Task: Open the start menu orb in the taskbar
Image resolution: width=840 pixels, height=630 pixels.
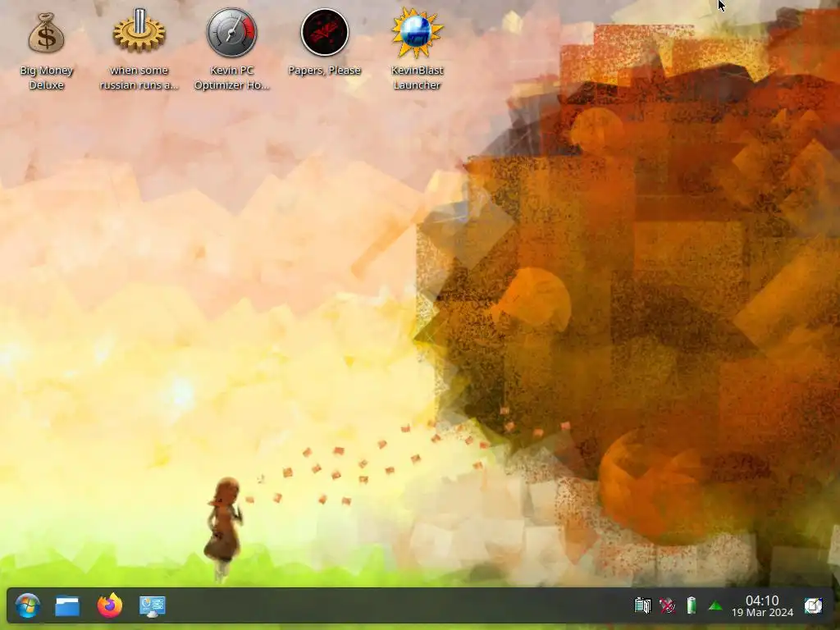Action: pyautogui.click(x=27, y=606)
